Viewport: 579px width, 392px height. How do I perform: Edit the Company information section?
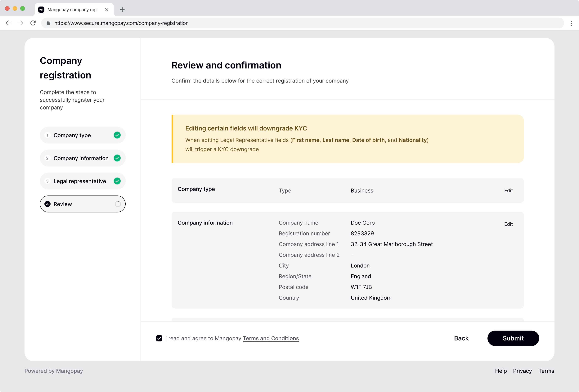click(508, 224)
